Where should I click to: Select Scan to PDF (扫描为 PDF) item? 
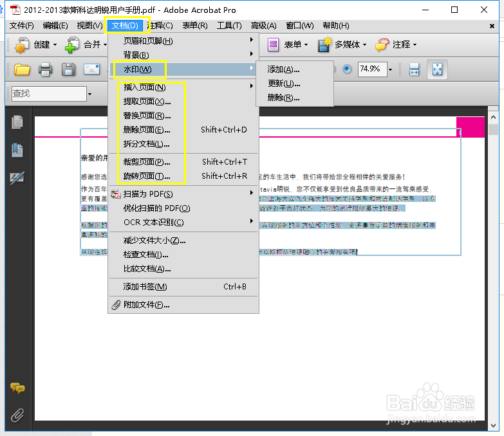pyautogui.click(x=183, y=194)
